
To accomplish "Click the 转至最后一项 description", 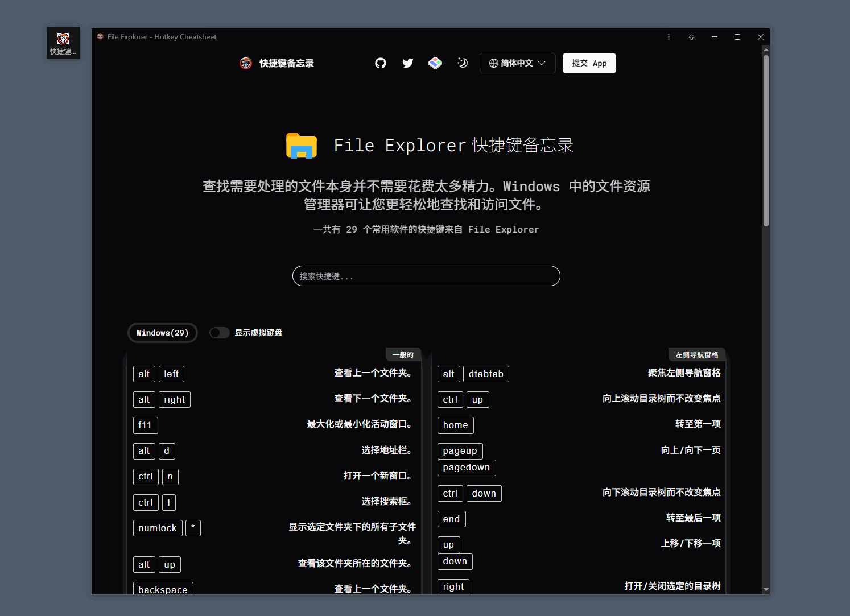I will pos(693,518).
